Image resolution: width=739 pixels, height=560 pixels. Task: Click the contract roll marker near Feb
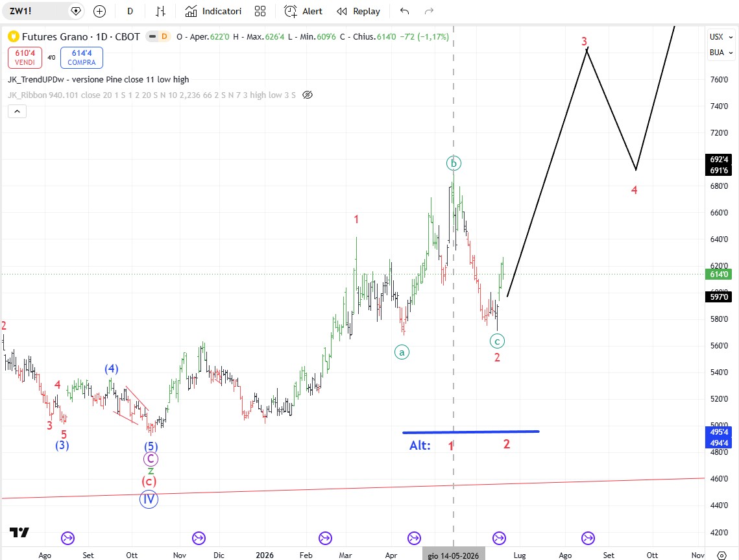click(x=325, y=538)
